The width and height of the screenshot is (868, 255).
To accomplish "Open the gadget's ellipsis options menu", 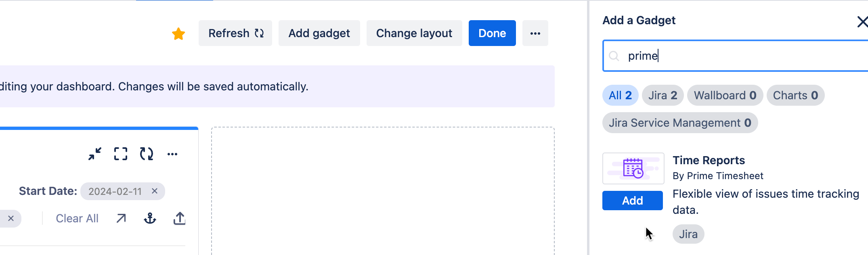I will [x=173, y=154].
